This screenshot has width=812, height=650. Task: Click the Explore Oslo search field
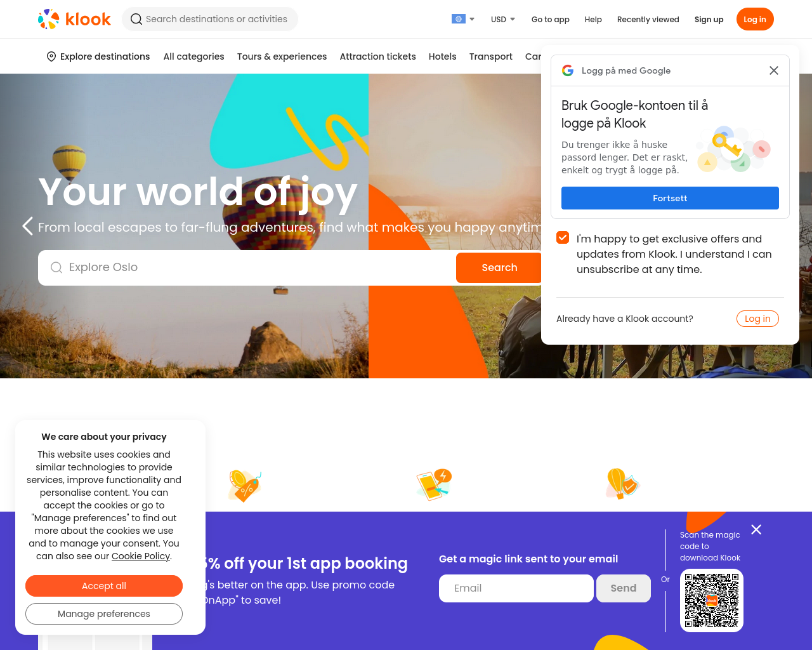(x=247, y=268)
